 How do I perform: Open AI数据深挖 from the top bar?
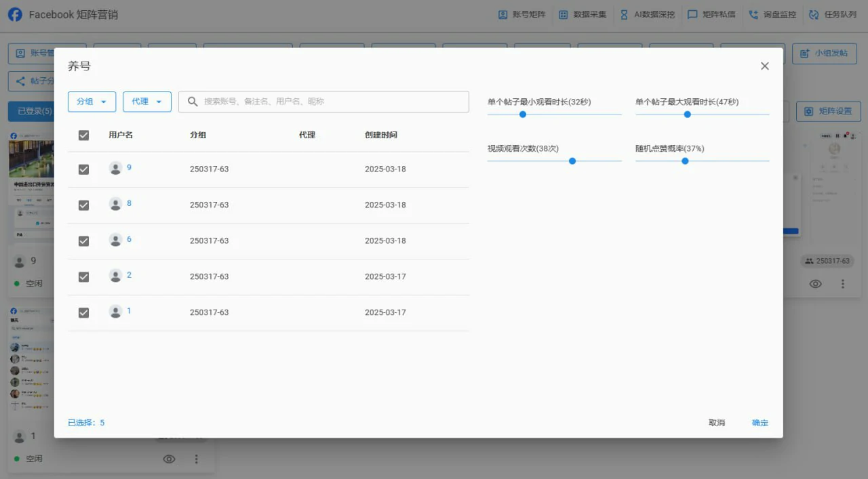tap(647, 14)
